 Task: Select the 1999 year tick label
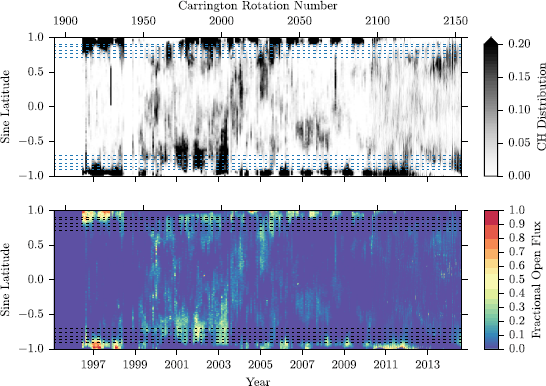tap(135, 364)
